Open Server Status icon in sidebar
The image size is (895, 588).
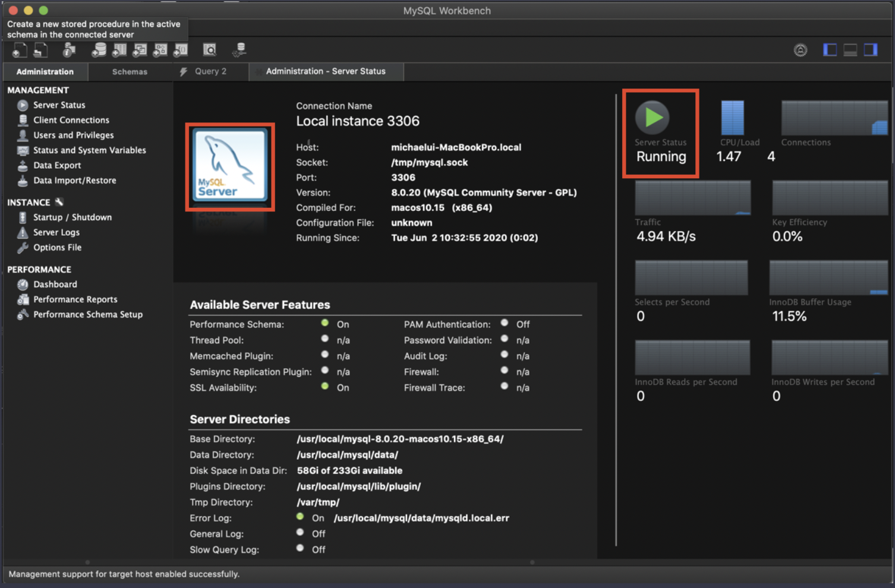tap(23, 105)
